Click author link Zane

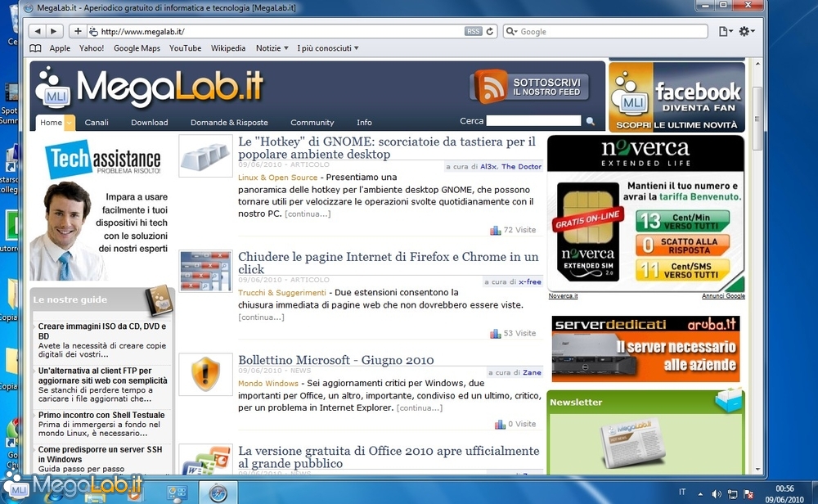[532, 372]
